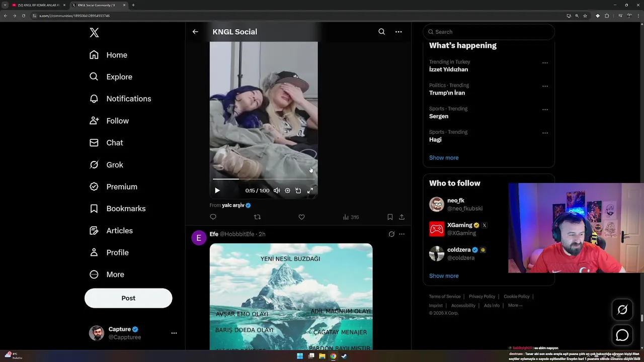Click Grok icon on Efe's post

pos(391,234)
